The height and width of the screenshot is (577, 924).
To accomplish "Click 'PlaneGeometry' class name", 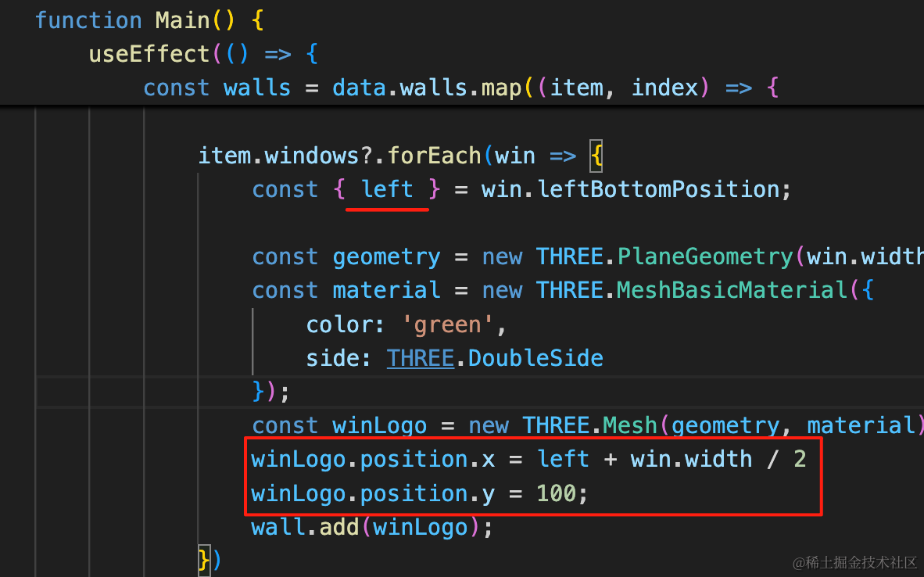I will coord(705,257).
